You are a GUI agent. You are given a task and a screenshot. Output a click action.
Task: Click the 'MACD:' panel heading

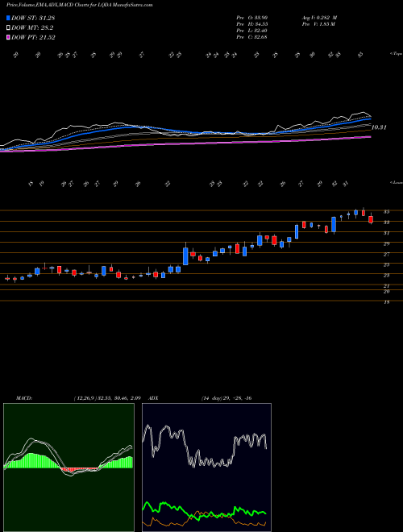point(23,398)
